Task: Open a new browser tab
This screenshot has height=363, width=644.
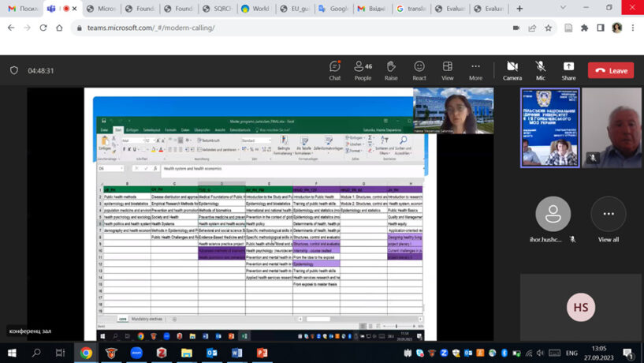Action: coord(519,9)
